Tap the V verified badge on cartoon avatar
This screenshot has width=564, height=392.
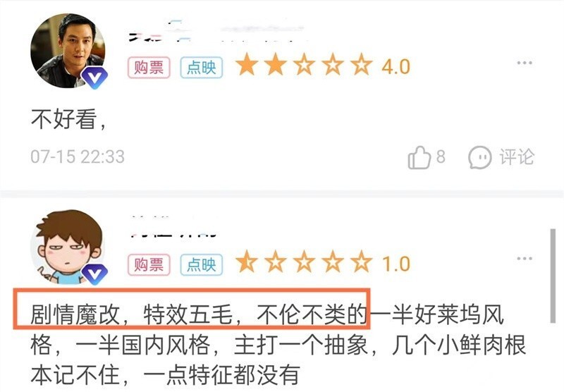click(94, 274)
